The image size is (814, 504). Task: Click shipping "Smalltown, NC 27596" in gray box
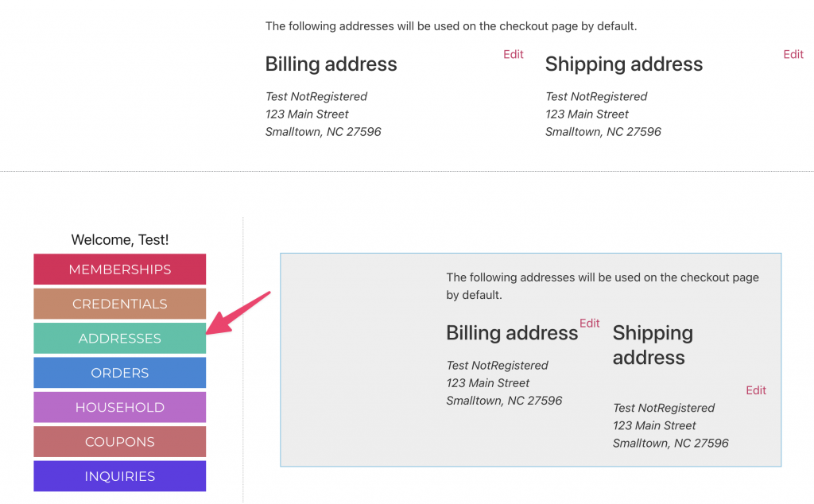(x=670, y=443)
